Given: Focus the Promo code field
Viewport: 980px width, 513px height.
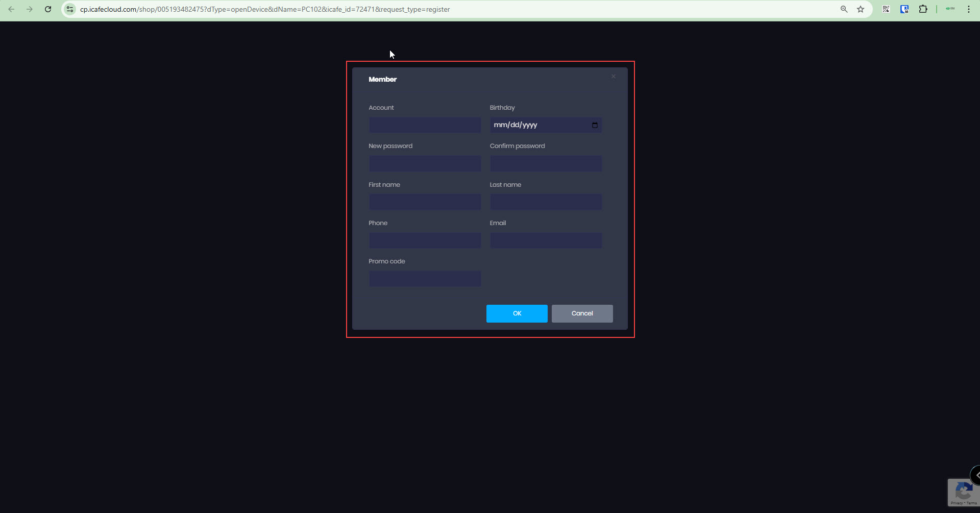Looking at the screenshot, I should pos(425,279).
